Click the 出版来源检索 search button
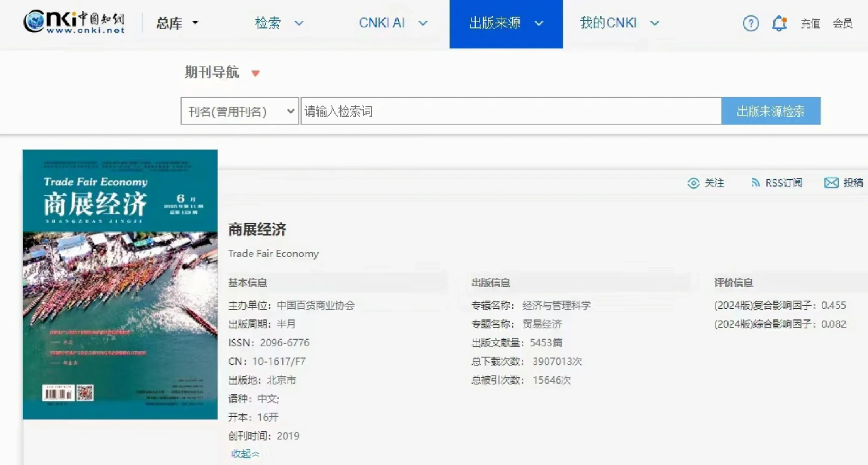The image size is (868, 465). [770, 111]
